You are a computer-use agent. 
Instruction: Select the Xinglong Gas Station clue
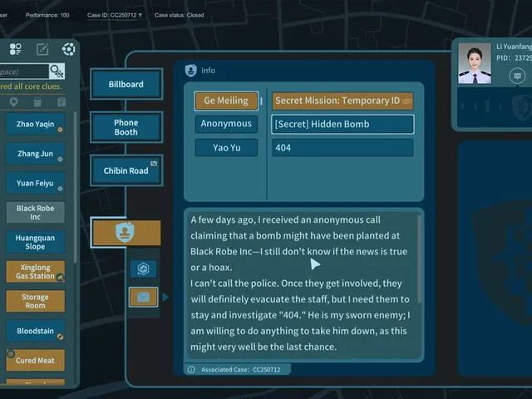[35, 272]
